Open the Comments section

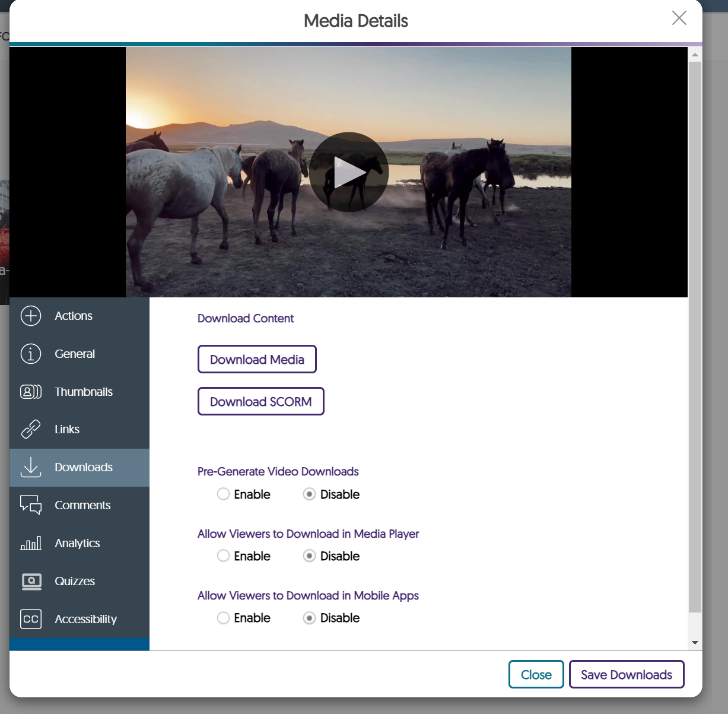click(x=80, y=505)
